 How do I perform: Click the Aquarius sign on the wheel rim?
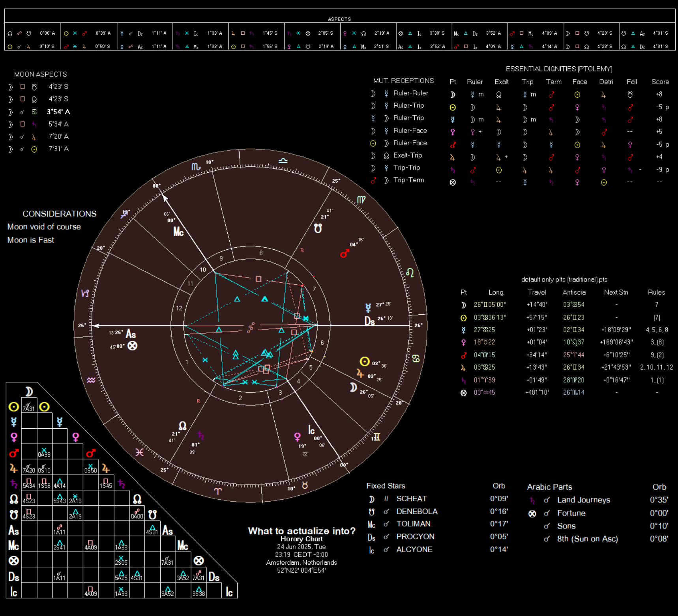click(x=91, y=380)
